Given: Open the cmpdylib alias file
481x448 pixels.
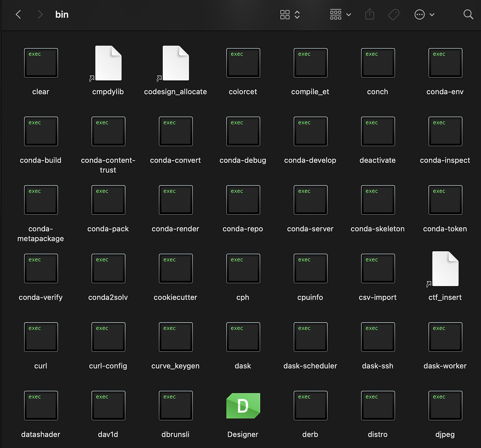Looking at the screenshot, I should click(108, 63).
